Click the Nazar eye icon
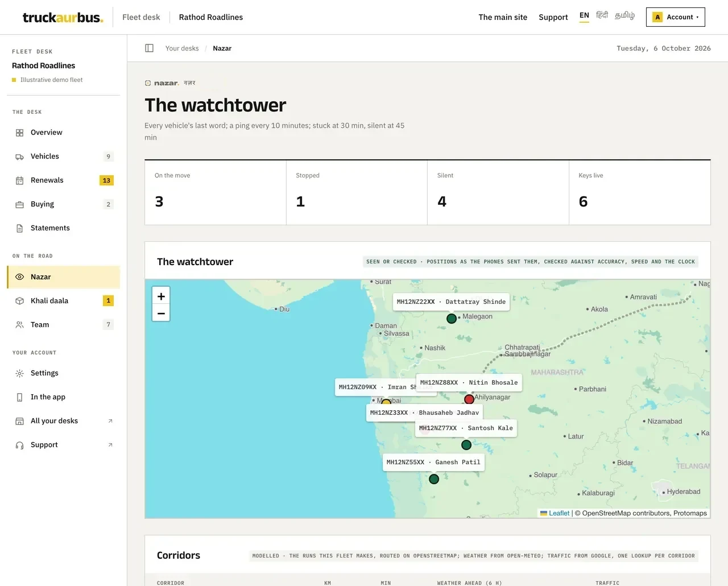728x586 pixels. [19, 277]
